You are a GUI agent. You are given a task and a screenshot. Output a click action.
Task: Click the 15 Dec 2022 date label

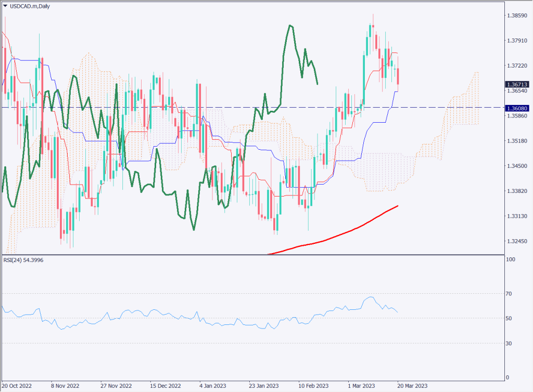click(x=165, y=386)
